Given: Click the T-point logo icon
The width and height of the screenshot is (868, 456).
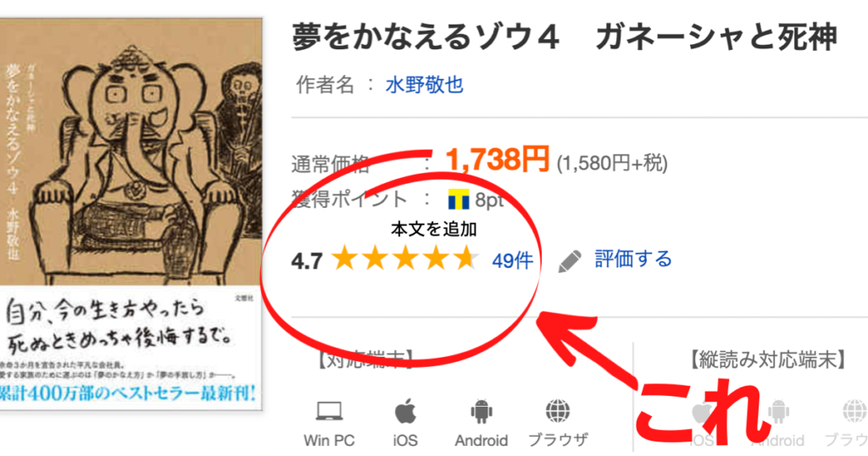Looking at the screenshot, I should [x=459, y=200].
